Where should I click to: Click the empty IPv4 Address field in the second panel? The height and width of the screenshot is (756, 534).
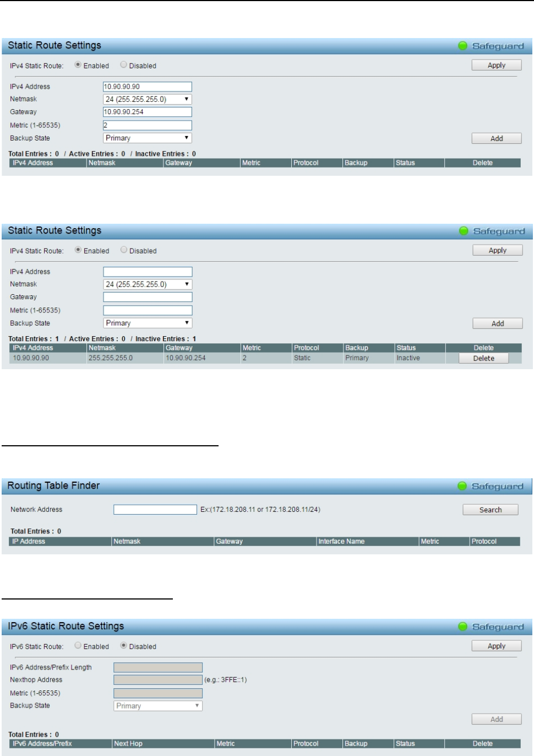click(x=148, y=272)
